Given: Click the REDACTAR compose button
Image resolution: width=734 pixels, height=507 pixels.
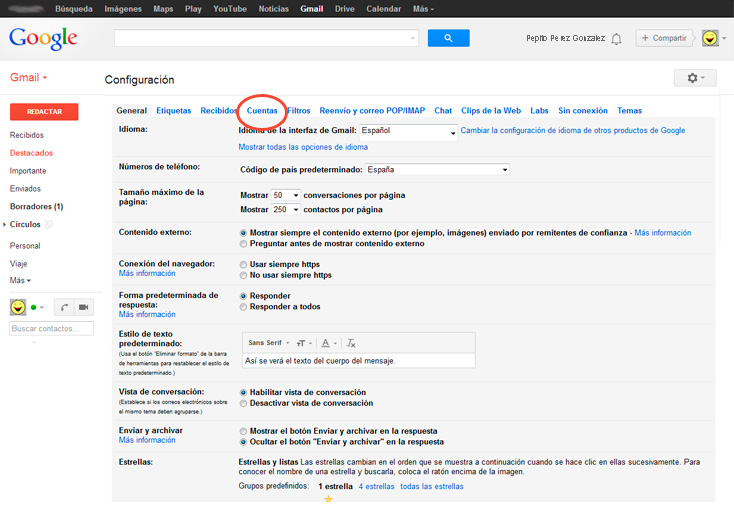Looking at the screenshot, I should coord(44,112).
